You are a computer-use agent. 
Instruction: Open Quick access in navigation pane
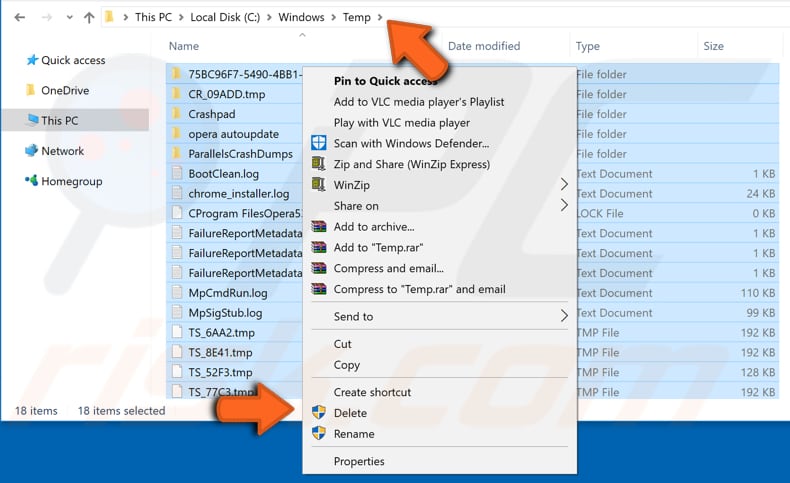pos(73,60)
